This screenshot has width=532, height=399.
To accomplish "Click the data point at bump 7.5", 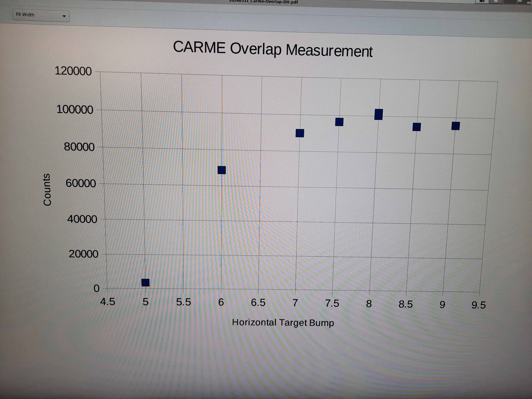I will coord(339,122).
